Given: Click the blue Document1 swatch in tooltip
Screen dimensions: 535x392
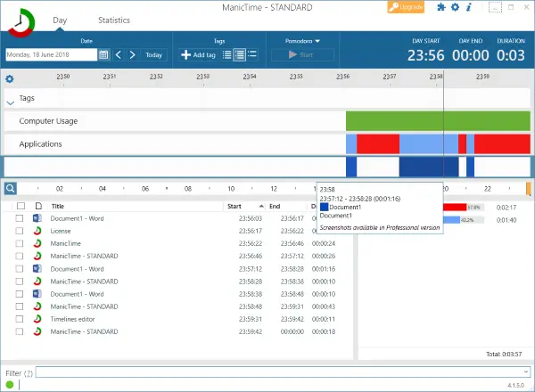Looking at the screenshot, I should 325,207.
